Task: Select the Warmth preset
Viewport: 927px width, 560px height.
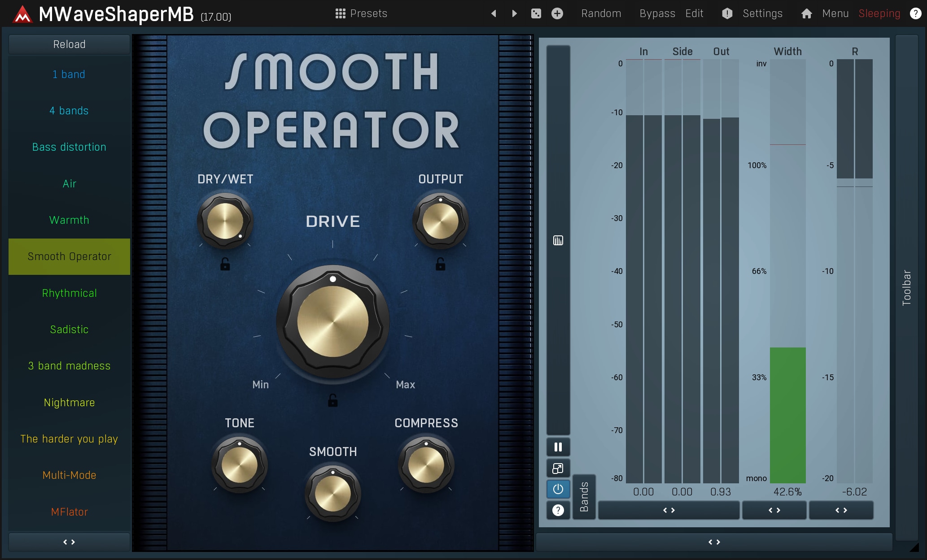Action: [69, 220]
